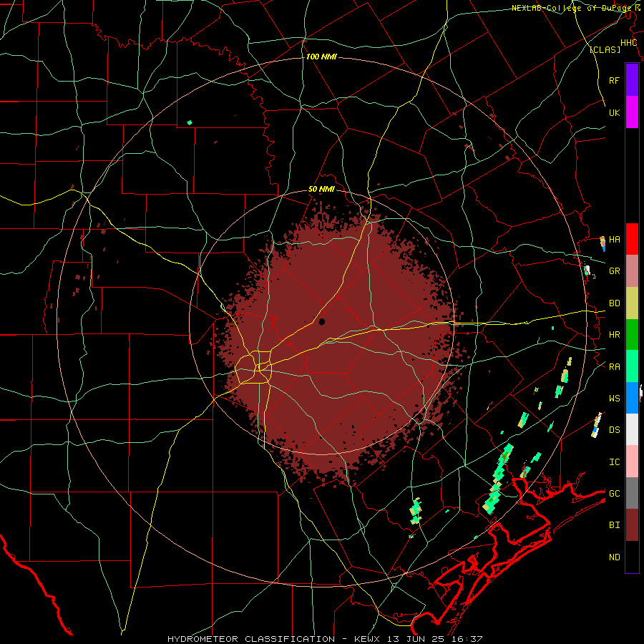
Task: Click the ND black legend swatch
Action: tap(632, 557)
